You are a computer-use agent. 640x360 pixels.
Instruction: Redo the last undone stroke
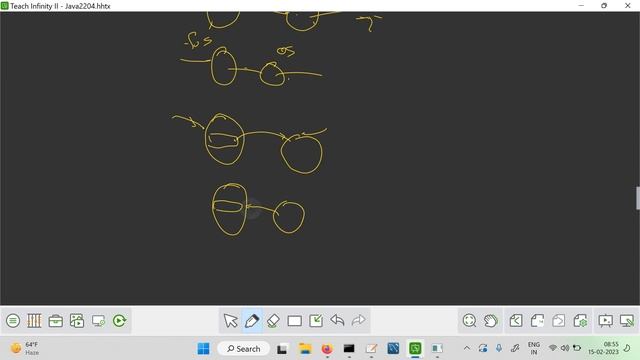point(358,320)
